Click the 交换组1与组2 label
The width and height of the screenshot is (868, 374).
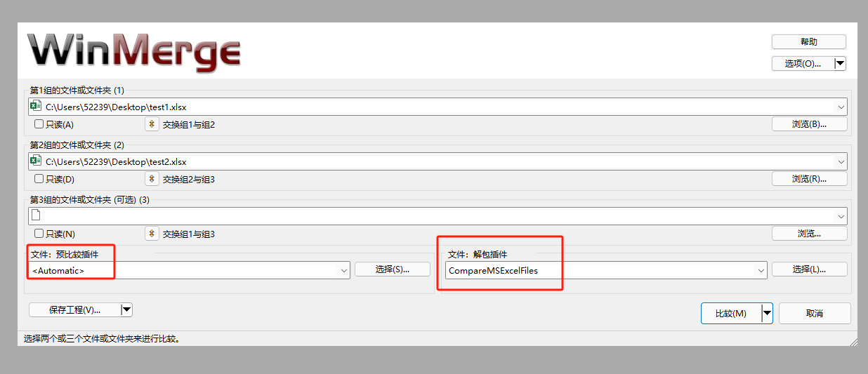tap(189, 125)
